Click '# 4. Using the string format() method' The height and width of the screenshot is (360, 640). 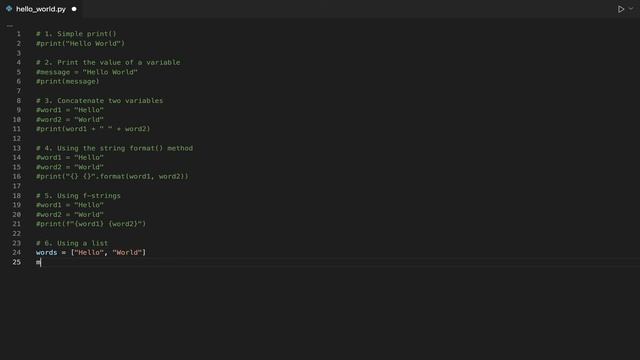[114, 148]
